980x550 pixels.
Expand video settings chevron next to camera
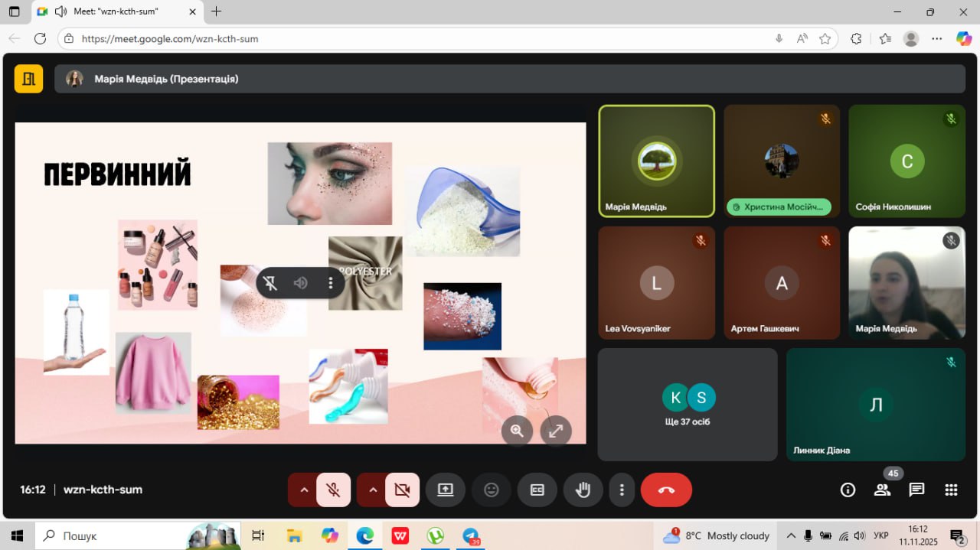tap(373, 490)
